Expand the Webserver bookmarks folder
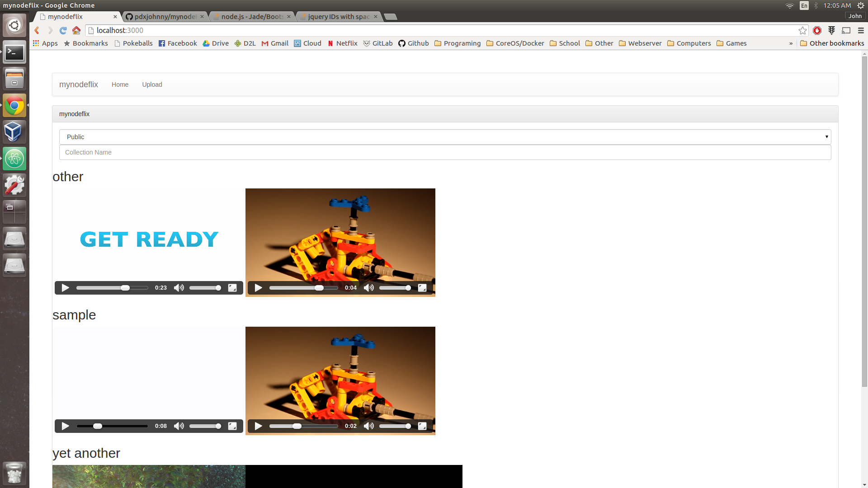Image resolution: width=868 pixels, height=488 pixels. point(640,43)
